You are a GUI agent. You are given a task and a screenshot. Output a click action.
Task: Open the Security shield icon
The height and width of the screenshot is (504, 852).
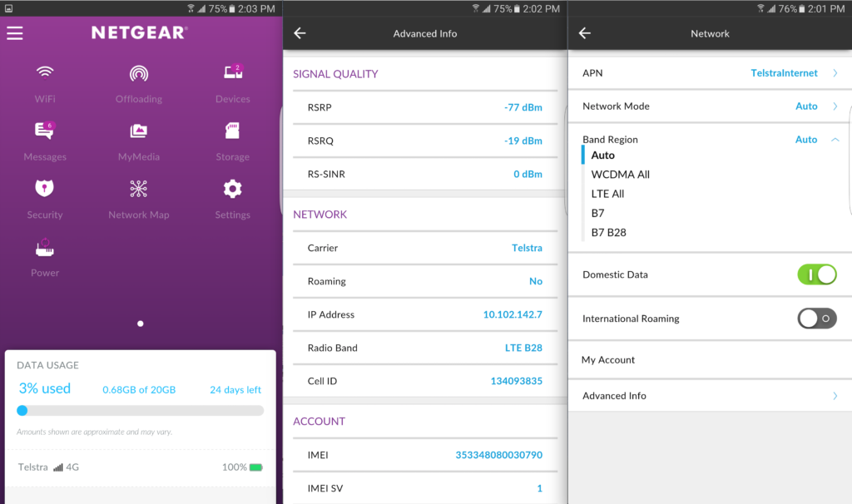(45, 188)
